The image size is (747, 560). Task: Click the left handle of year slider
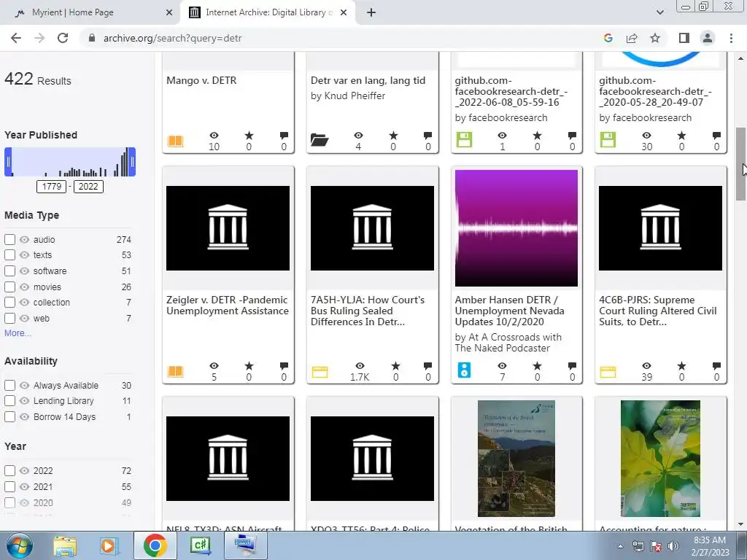click(x=8, y=162)
